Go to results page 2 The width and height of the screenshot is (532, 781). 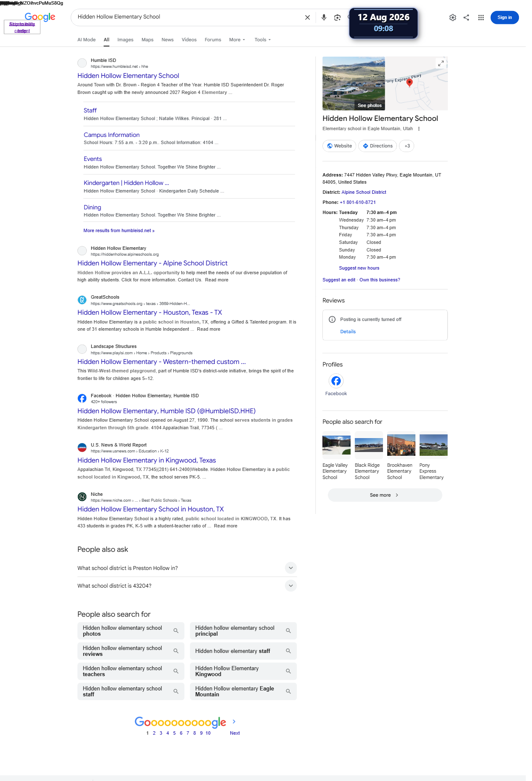tap(154, 733)
